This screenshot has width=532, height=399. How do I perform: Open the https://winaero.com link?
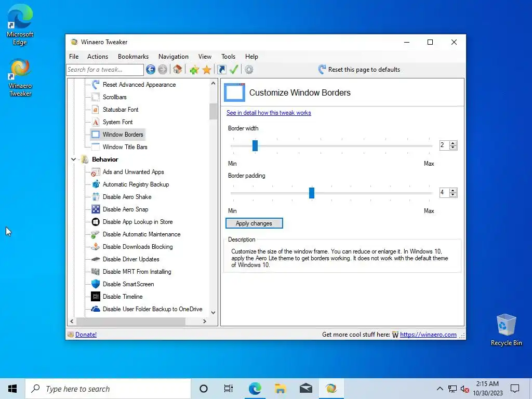(x=428, y=335)
